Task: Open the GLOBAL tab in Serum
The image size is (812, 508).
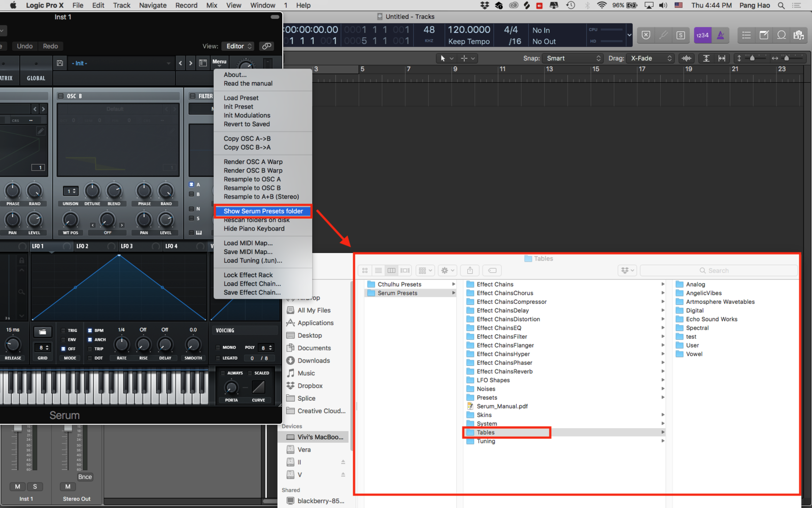Action: tap(36, 78)
